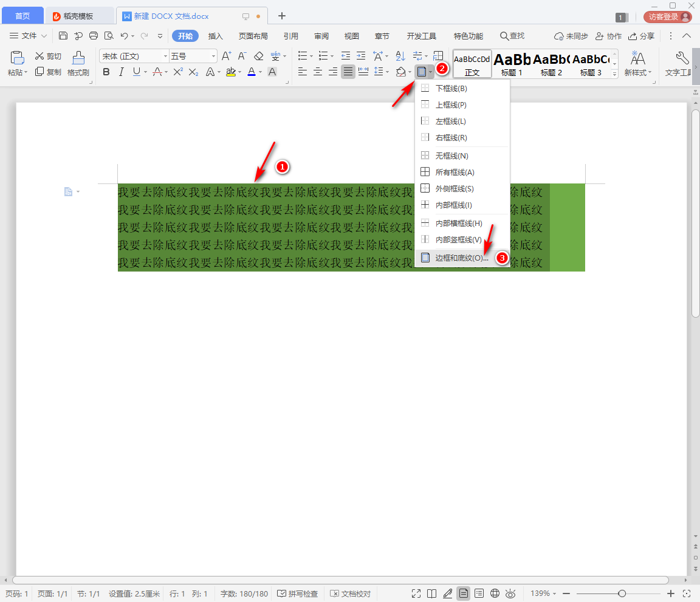Expand the font color dropdown arrow

point(260,72)
